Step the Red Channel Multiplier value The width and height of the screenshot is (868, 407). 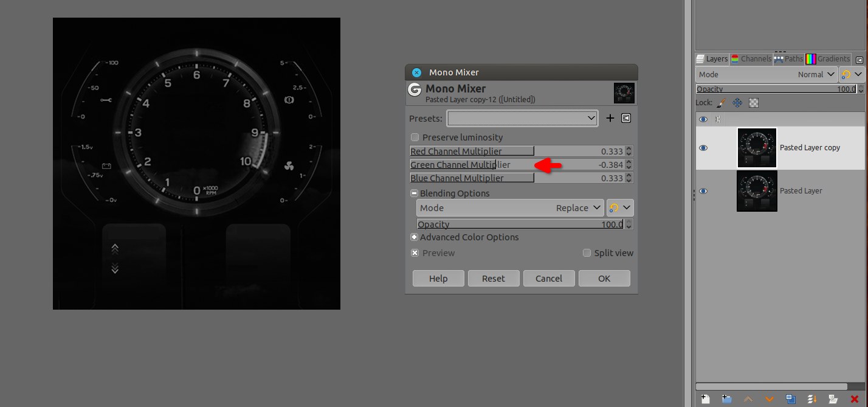629,151
